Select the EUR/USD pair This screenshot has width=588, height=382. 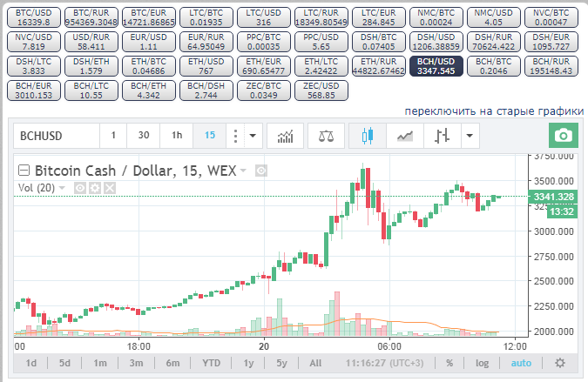[x=148, y=42]
